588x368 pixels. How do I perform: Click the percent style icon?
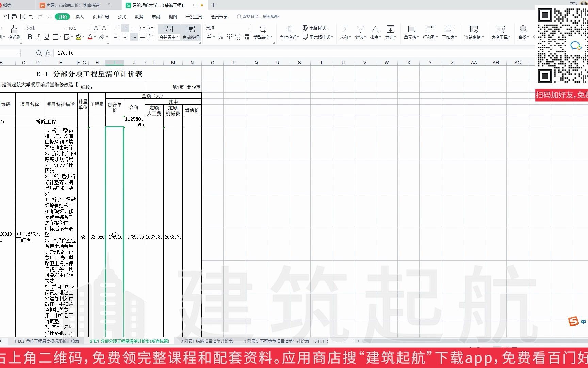click(x=221, y=37)
